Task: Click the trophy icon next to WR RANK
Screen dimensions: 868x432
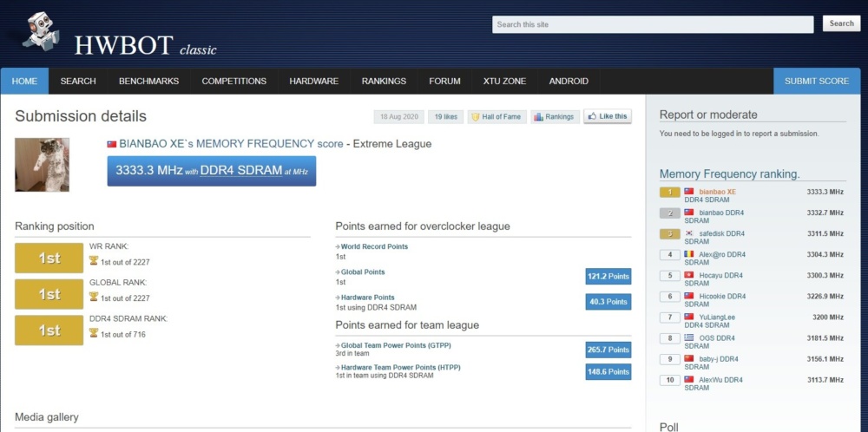Action: (94, 260)
